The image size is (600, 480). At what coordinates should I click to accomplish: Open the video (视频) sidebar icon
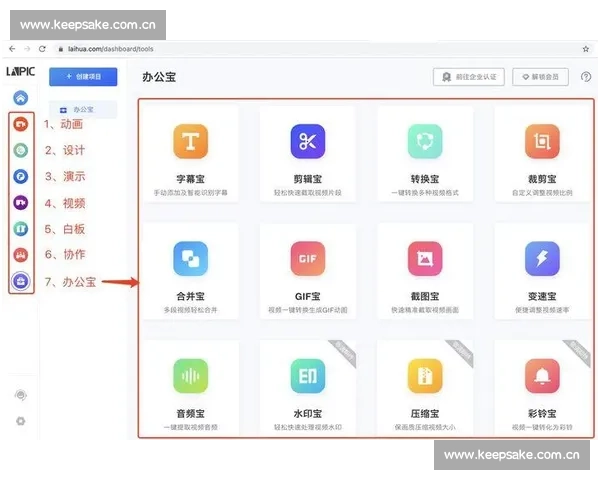21,202
